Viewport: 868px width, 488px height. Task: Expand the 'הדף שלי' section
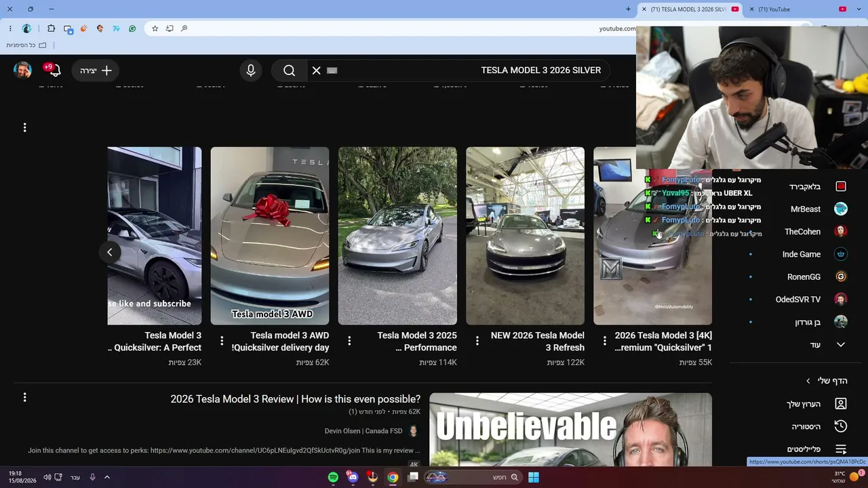coord(826,381)
